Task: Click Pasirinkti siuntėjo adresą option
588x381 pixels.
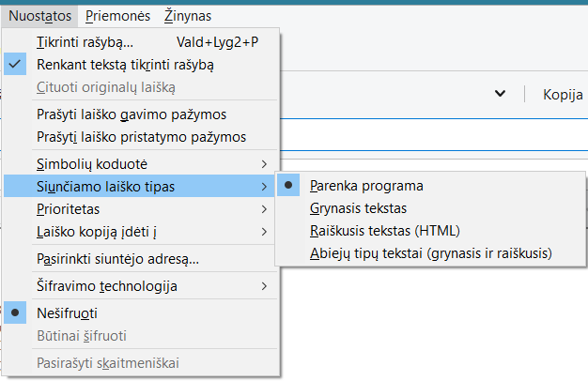Action: pyautogui.click(x=117, y=259)
